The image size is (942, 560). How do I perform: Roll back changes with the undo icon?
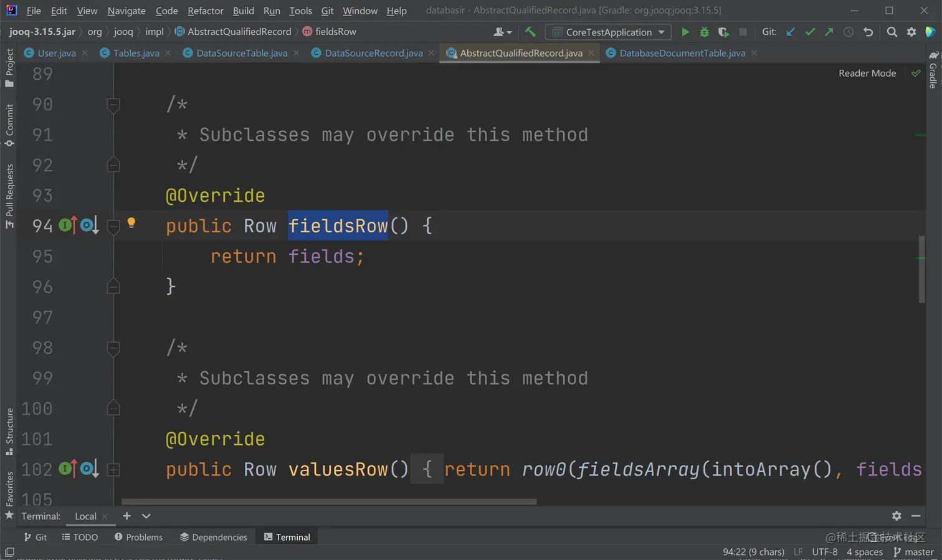[x=868, y=32]
